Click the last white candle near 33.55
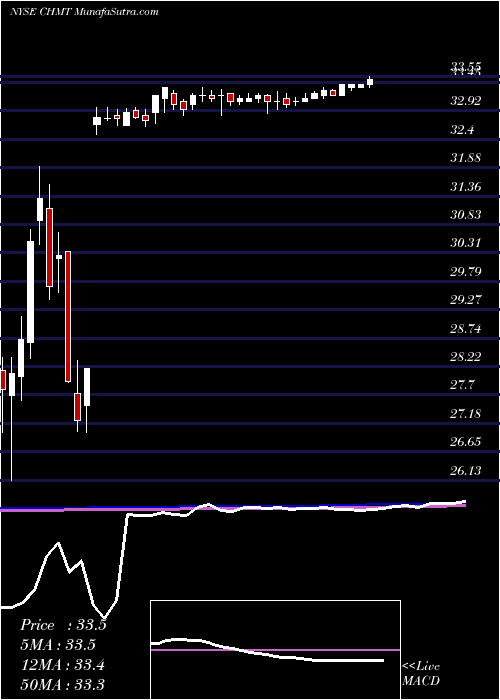The height and width of the screenshot is (700, 500). 370,81
